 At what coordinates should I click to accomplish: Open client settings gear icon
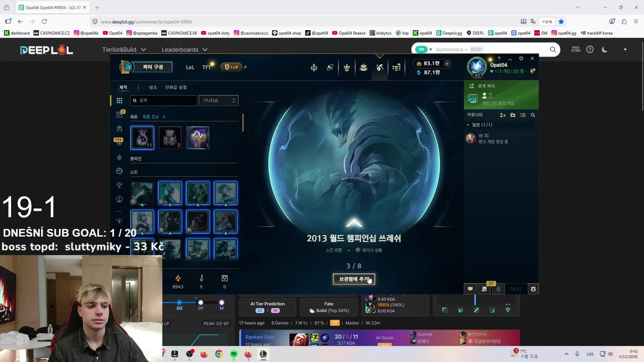(521, 58)
